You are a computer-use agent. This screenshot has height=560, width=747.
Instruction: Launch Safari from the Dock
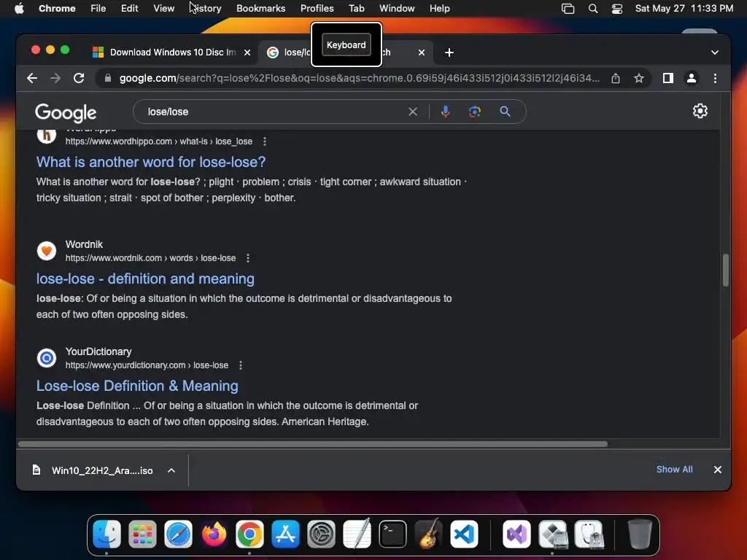[178, 534]
